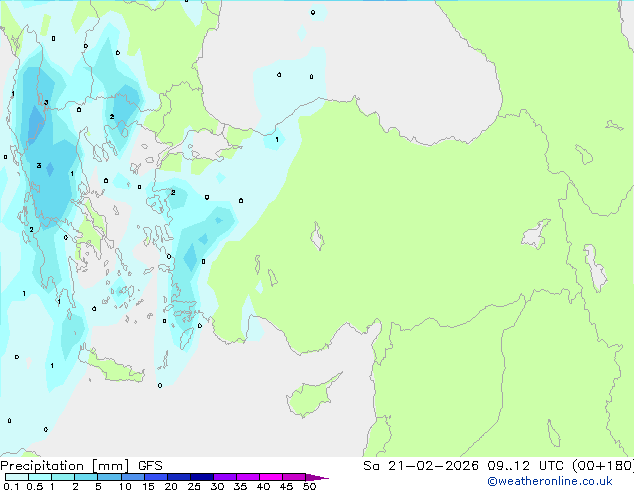
Task: Click the "Sa 21-02-2026" date text
Action: 421,466
